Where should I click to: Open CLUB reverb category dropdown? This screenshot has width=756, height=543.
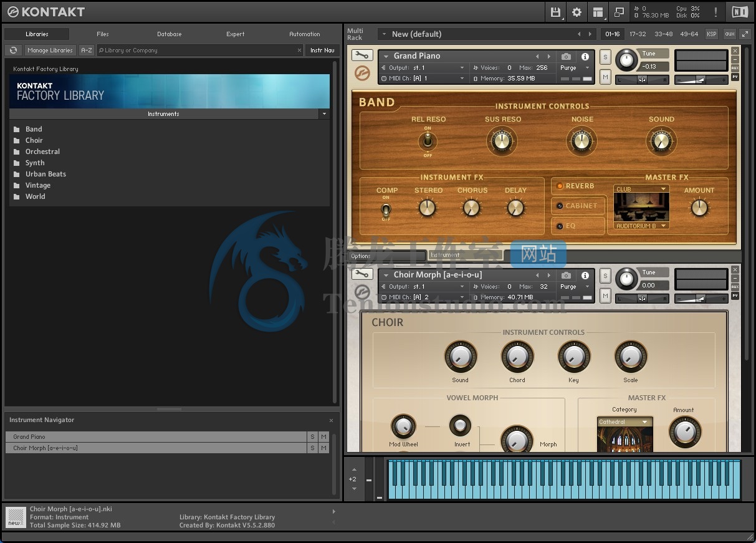coord(641,189)
